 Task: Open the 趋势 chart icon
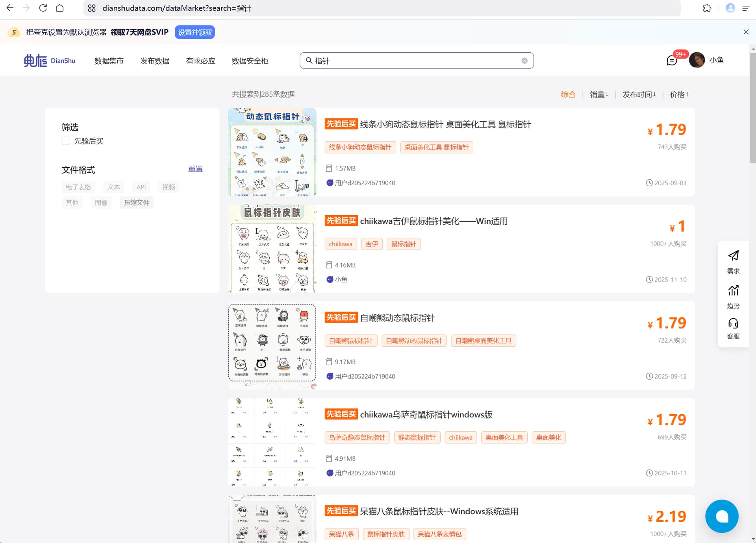733,291
